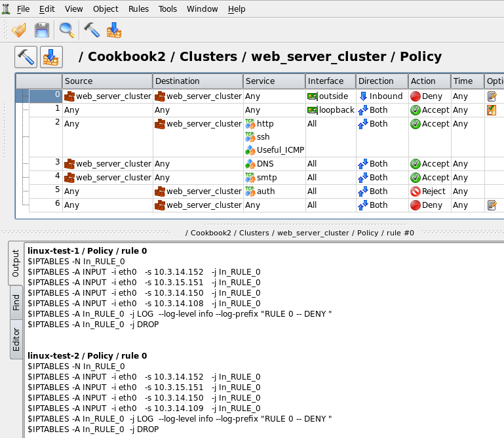Open the Rules menu

pos(138,9)
